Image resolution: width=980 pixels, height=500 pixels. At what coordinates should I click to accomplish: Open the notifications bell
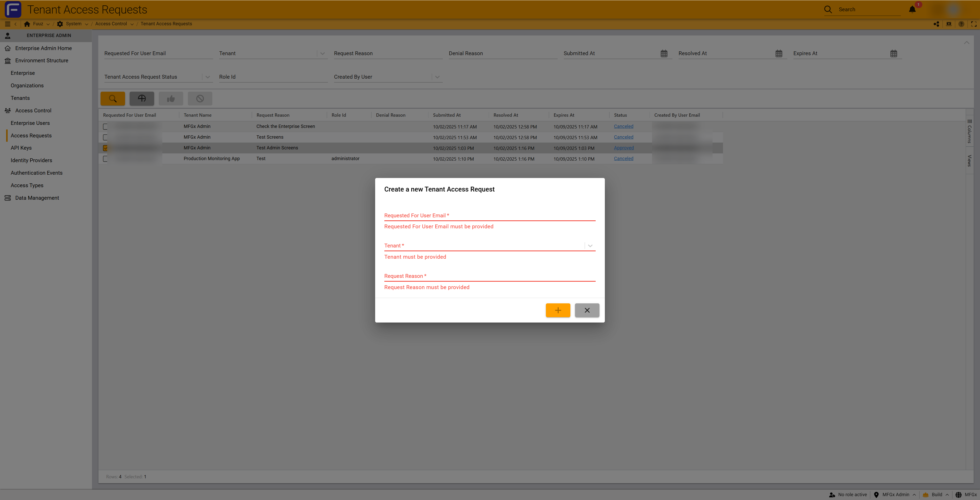click(x=912, y=9)
